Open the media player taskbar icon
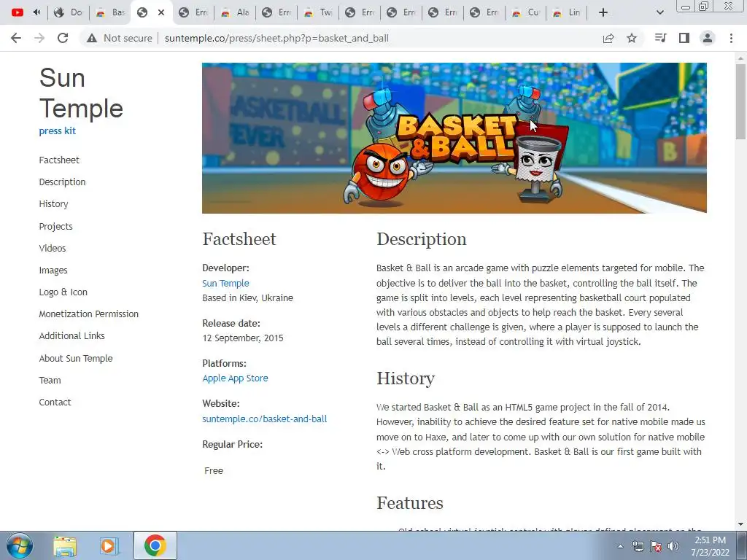Viewport: 747px width, 560px height. click(x=109, y=545)
